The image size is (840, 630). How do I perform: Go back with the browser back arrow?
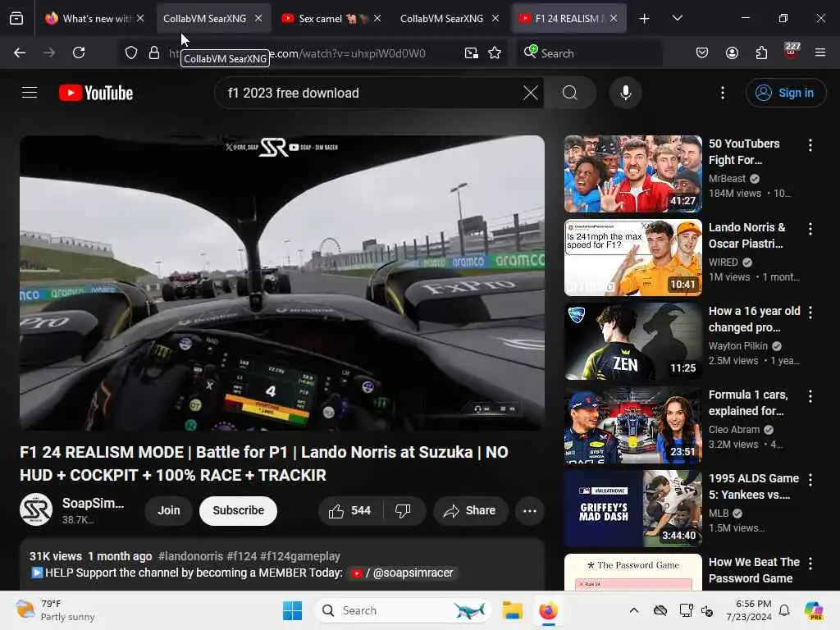(20, 52)
